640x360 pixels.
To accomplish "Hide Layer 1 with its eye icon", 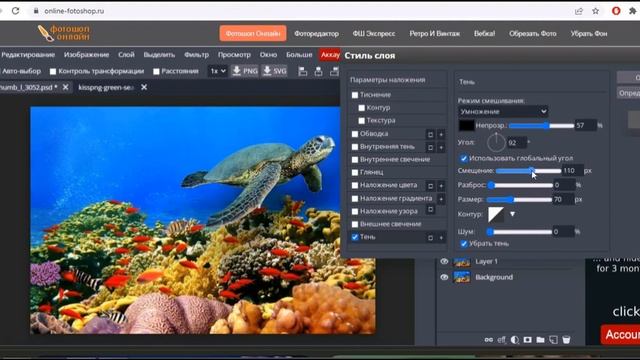I will point(444,261).
